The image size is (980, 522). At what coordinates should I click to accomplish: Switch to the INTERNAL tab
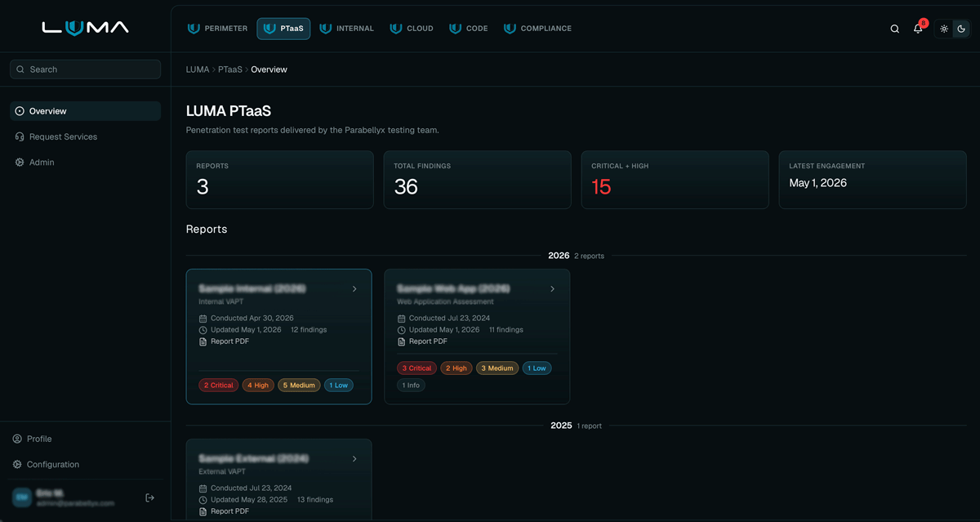tap(346, 29)
